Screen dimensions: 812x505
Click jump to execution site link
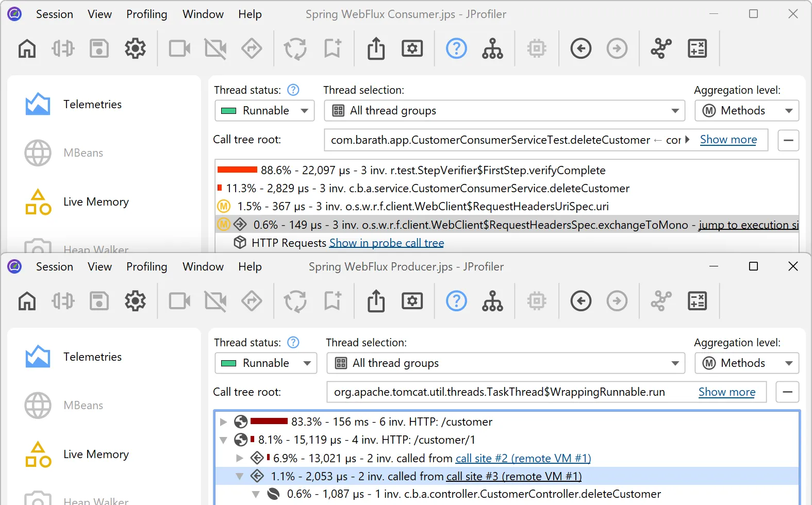pyautogui.click(x=749, y=225)
